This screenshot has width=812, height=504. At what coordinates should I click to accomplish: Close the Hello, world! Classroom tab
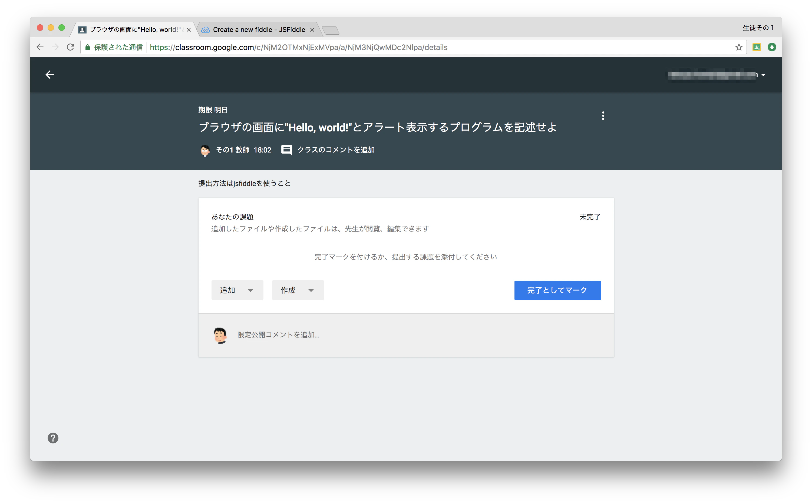point(189,30)
